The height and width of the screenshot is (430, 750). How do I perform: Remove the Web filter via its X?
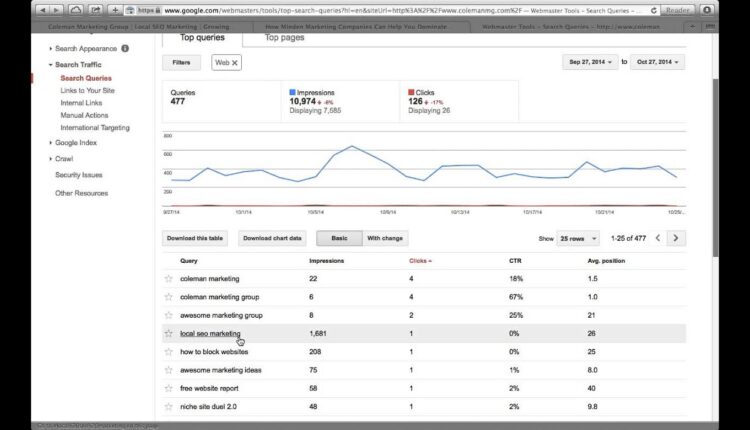tap(235, 63)
